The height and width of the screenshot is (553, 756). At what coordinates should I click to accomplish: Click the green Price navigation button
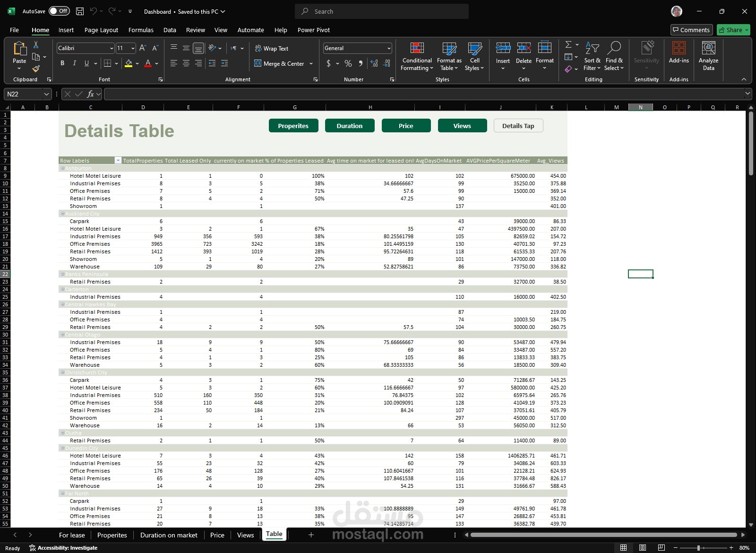[406, 126]
